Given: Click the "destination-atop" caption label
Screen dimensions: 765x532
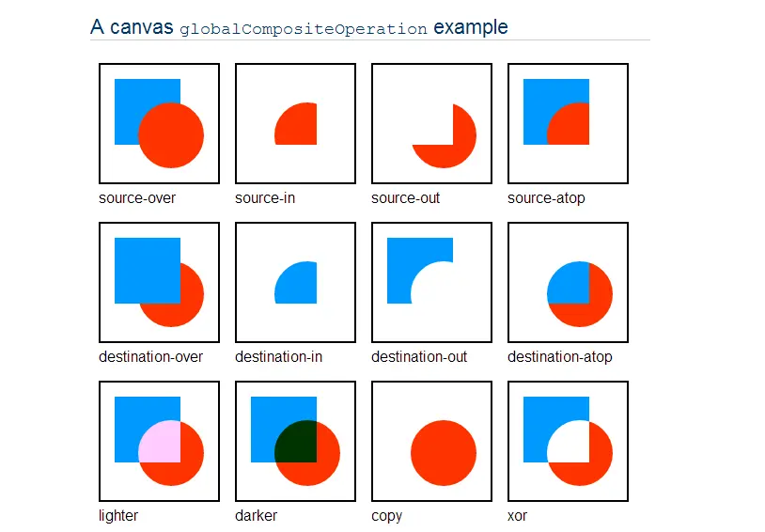Looking at the screenshot, I should 559,357.
